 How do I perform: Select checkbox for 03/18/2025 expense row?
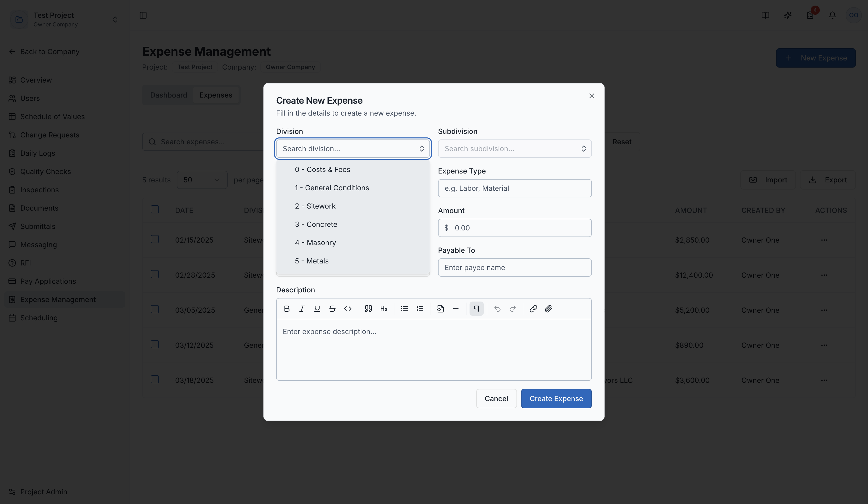[155, 379]
